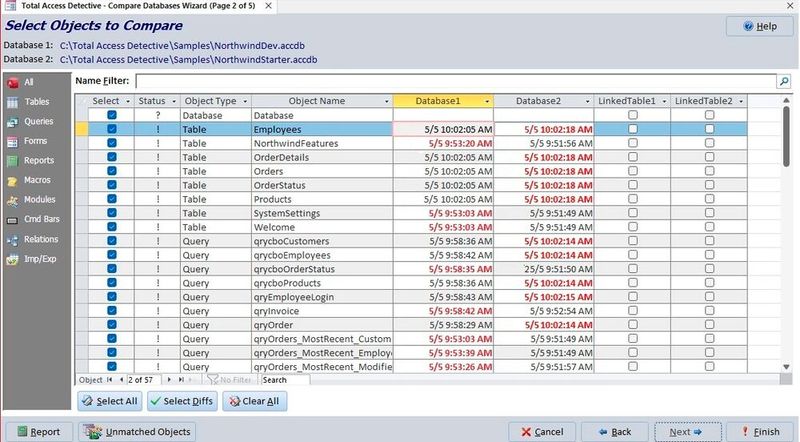The image size is (800, 442).
Task: Open the Report button
Action: tap(39, 432)
